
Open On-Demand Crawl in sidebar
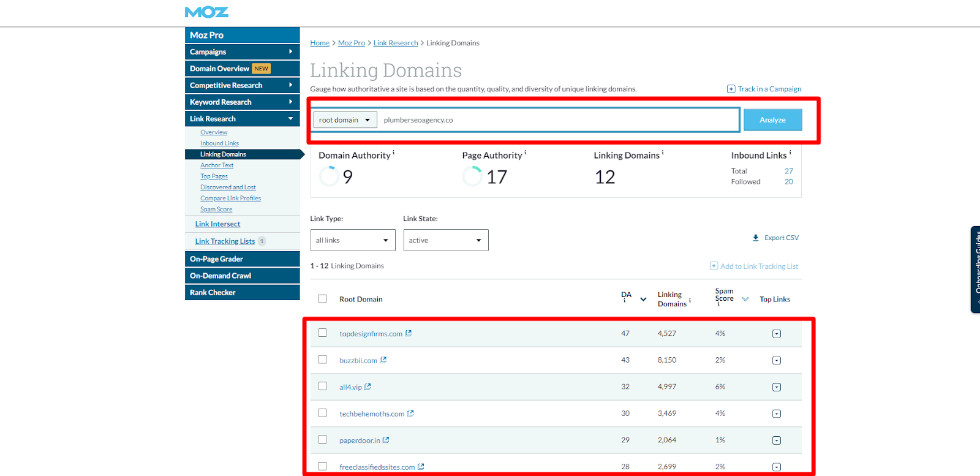pos(243,276)
